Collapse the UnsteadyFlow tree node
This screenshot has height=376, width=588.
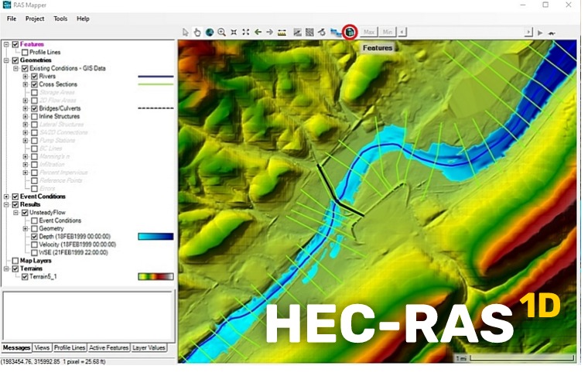15,213
